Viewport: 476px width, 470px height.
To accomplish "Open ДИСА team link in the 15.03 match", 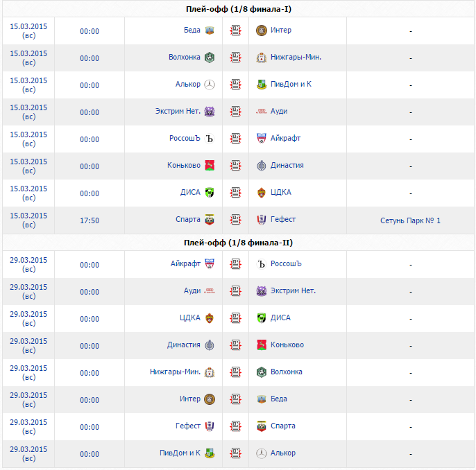I will [190, 193].
